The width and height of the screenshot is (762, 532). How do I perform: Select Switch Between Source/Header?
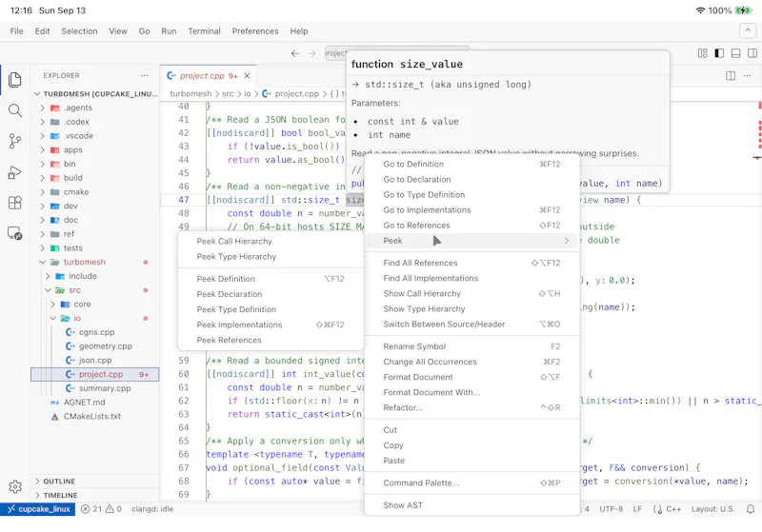471,325
